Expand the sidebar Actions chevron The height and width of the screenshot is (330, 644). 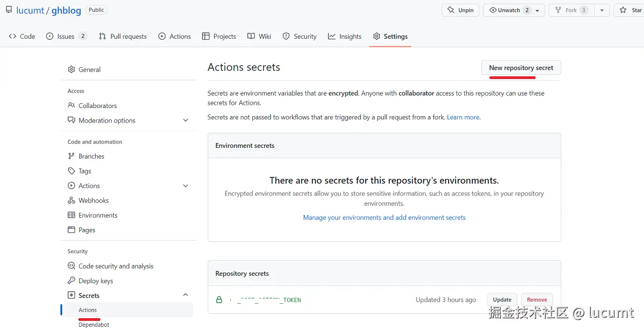coord(186,186)
